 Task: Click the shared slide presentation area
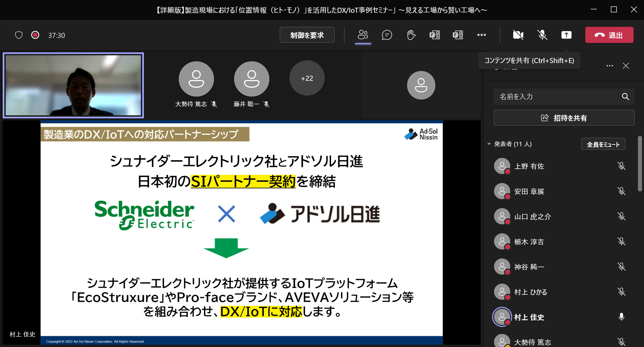(x=241, y=232)
